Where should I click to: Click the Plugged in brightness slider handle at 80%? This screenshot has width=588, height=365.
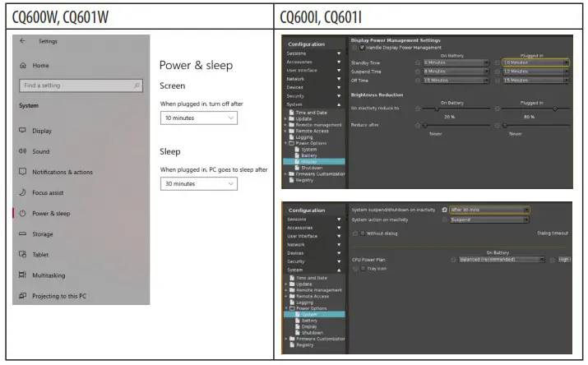click(555, 109)
